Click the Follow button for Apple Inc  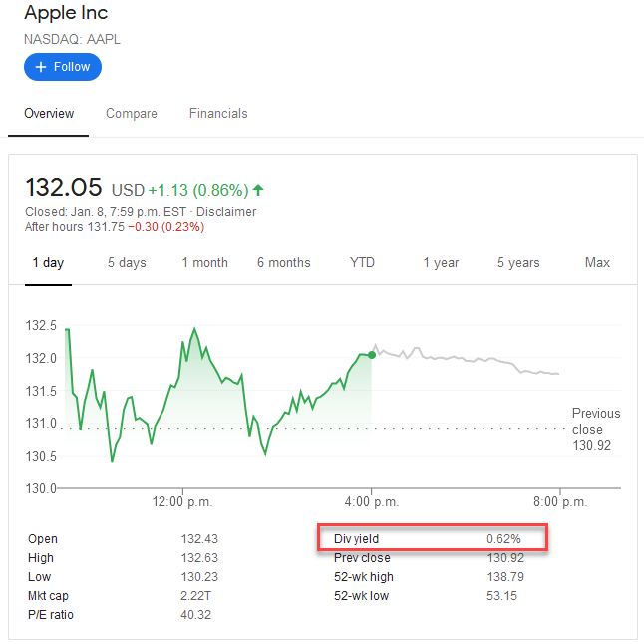coord(63,67)
